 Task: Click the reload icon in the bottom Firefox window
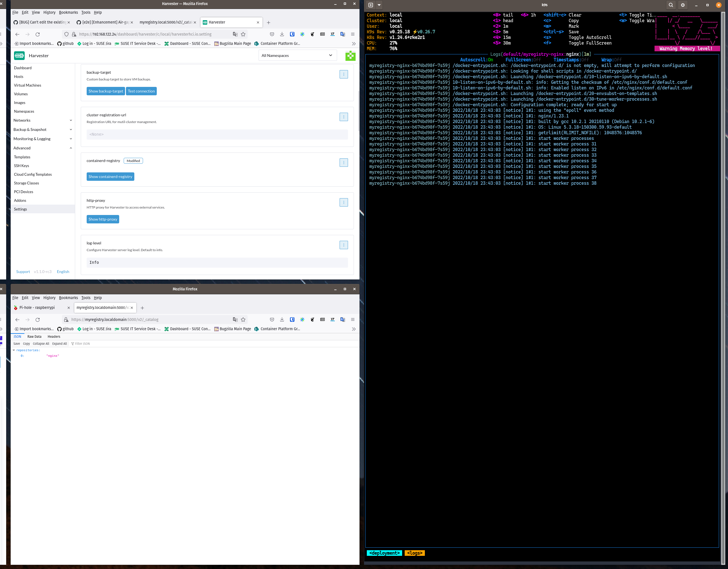point(38,320)
